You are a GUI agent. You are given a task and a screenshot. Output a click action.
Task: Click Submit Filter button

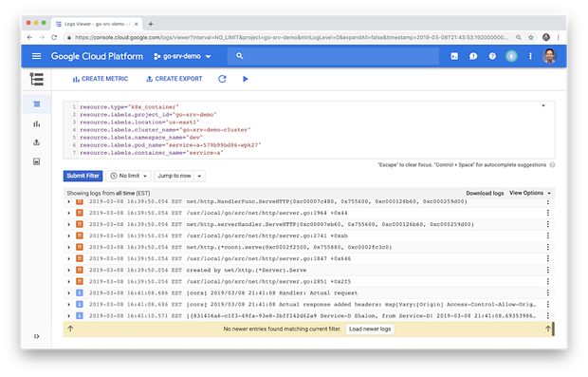coord(83,176)
